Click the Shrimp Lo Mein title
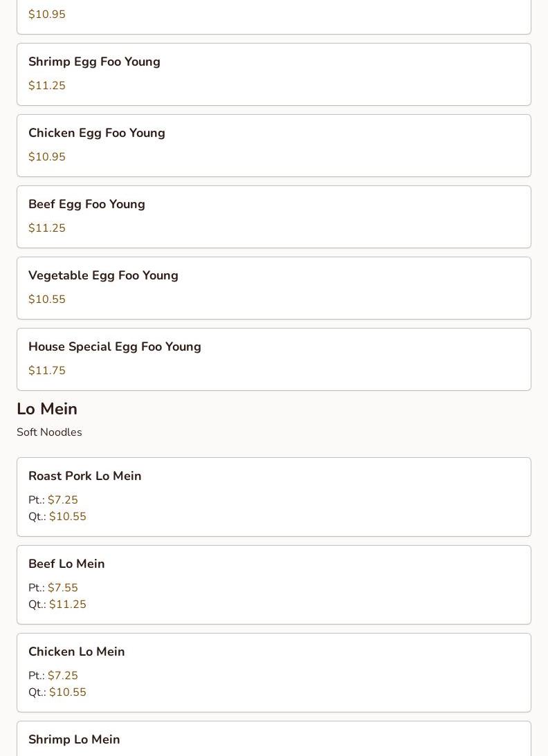The image size is (548, 756). pyautogui.click(x=74, y=740)
